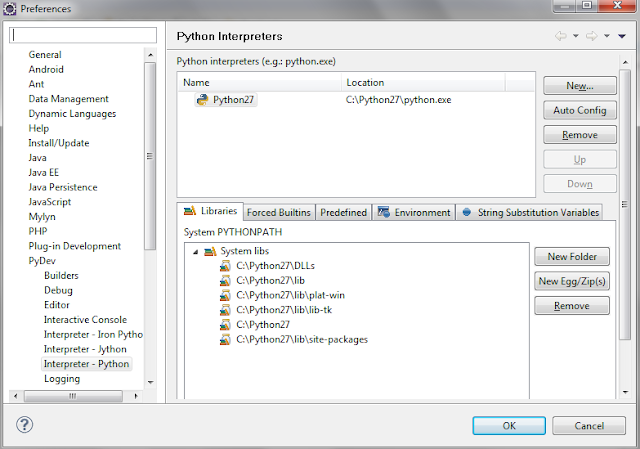Click the C:\Python27\lib\site-packages folder icon
This screenshot has width=640, height=449.
tap(225, 339)
